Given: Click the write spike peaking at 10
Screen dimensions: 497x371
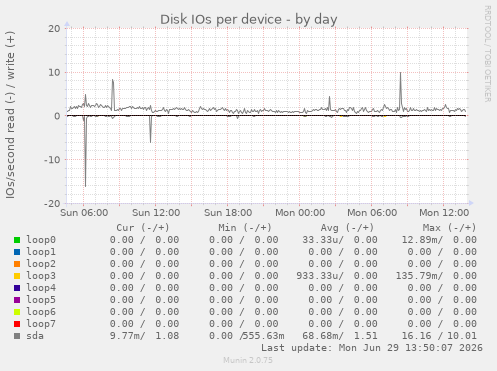Looking at the screenshot, I should pyautogui.click(x=400, y=92).
